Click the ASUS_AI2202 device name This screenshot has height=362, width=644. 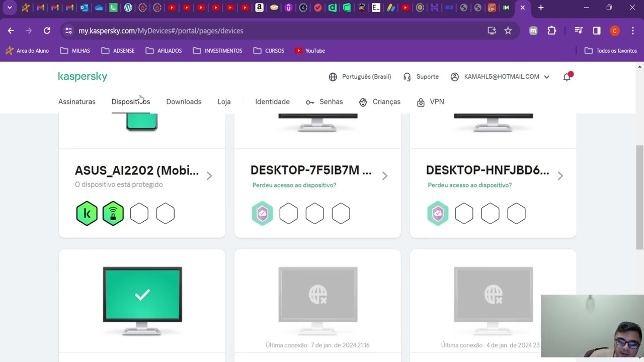pyautogui.click(x=137, y=170)
